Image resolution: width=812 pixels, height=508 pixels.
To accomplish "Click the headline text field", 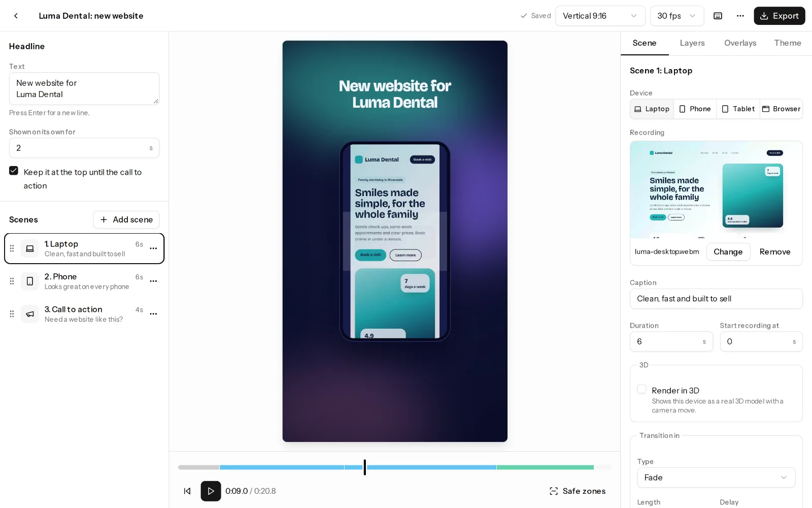I will [x=84, y=89].
